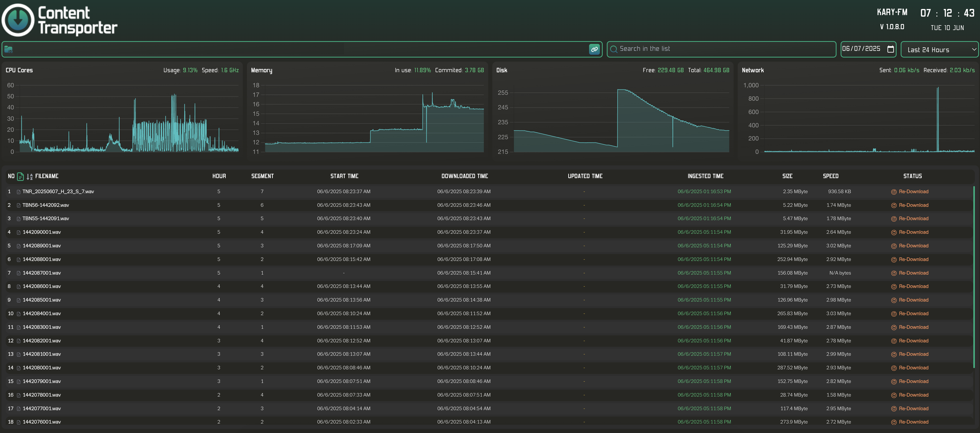Click the A-Z sort icon beside FILENAME
The image size is (980, 433).
(x=30, y=176)
